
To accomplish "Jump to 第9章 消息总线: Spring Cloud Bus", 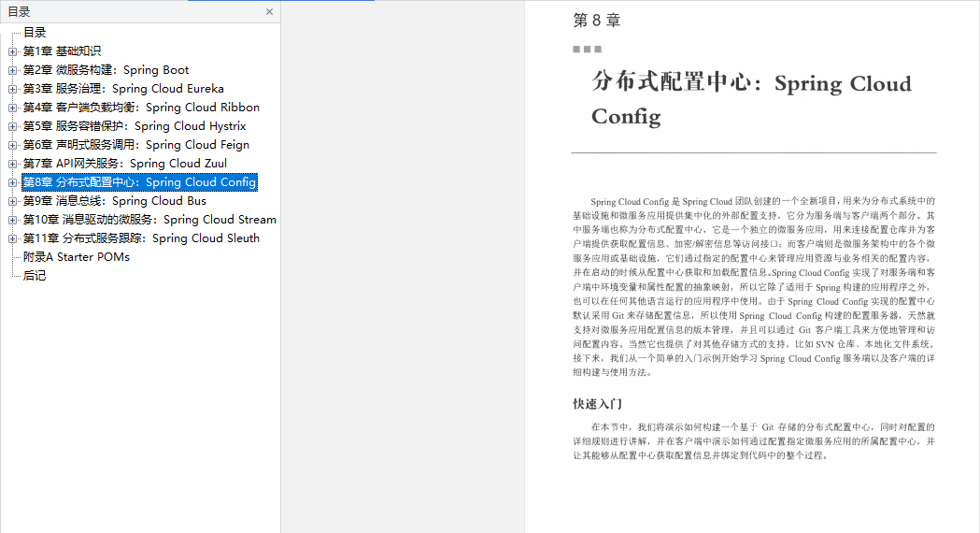I will pyautogui.click(x=114, y=201).
